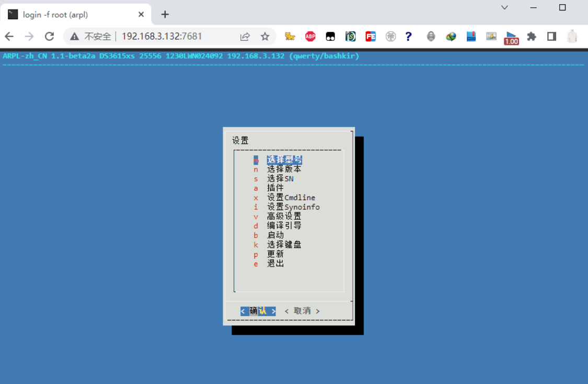The image size is (588, 384).
Task: Open 高级设置 in the settings menu
Action: pyautogui.click(x=284, y=216)
